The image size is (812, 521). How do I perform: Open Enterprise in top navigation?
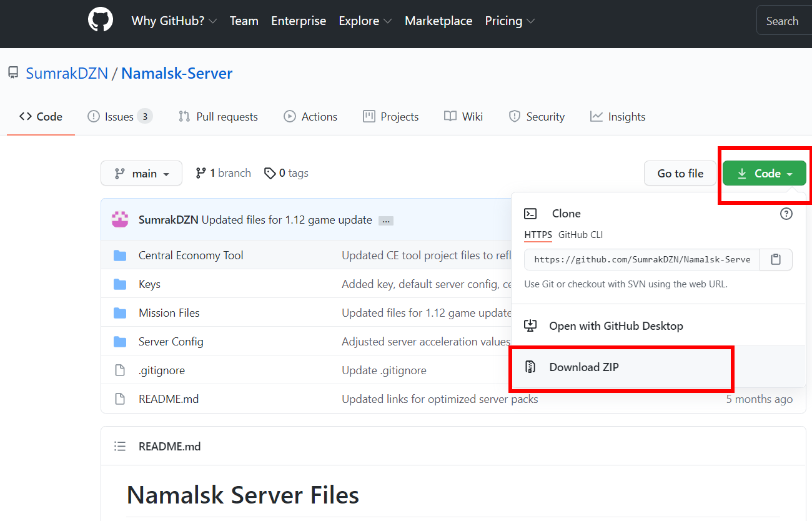[299, 21]
